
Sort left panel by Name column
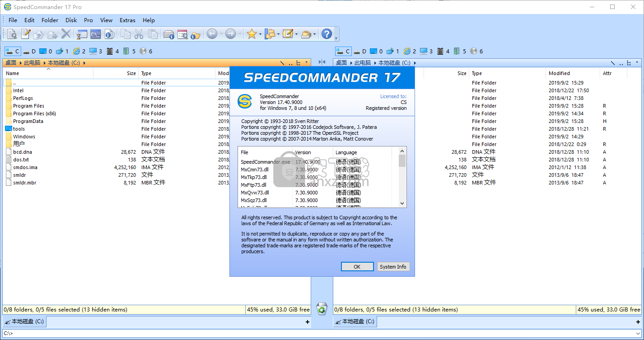[48, 73]
